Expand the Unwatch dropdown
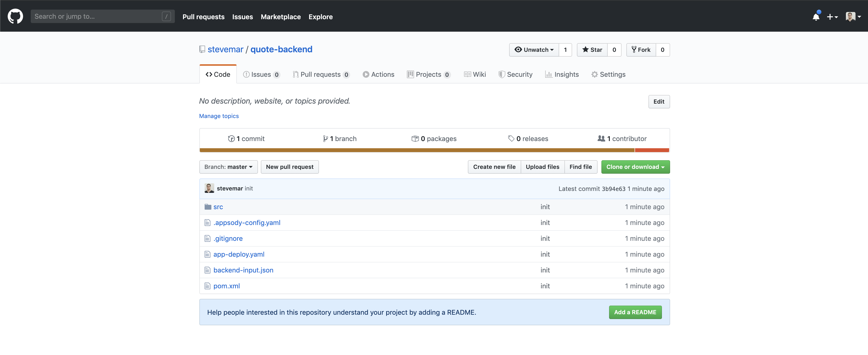Image resolution: width=868 pixels, height=355 pixels. pos(534,49)
